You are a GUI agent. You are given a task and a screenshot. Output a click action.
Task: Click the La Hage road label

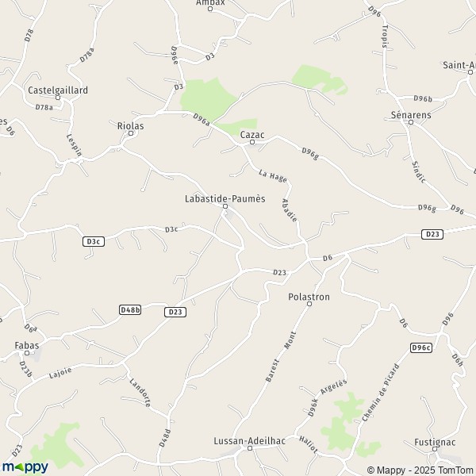273,176
